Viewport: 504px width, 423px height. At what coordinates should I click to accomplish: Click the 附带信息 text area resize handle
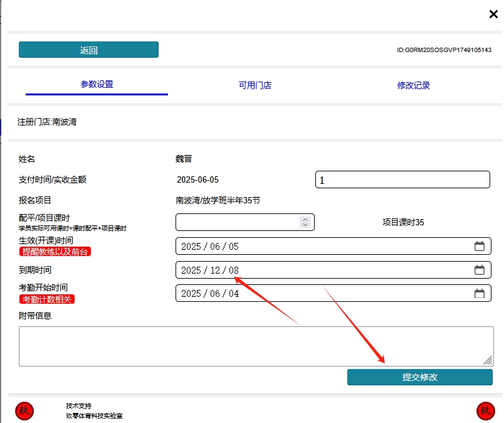pos(488,360)
